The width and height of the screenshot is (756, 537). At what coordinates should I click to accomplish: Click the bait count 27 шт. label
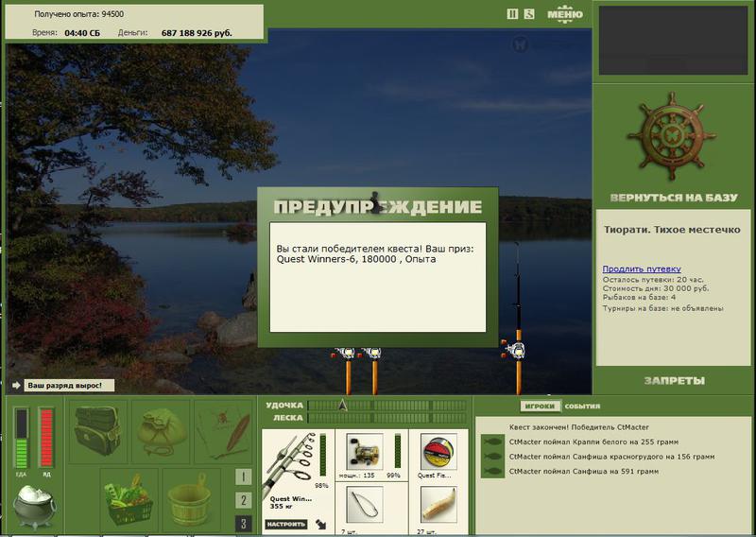[x=427, y=531]
